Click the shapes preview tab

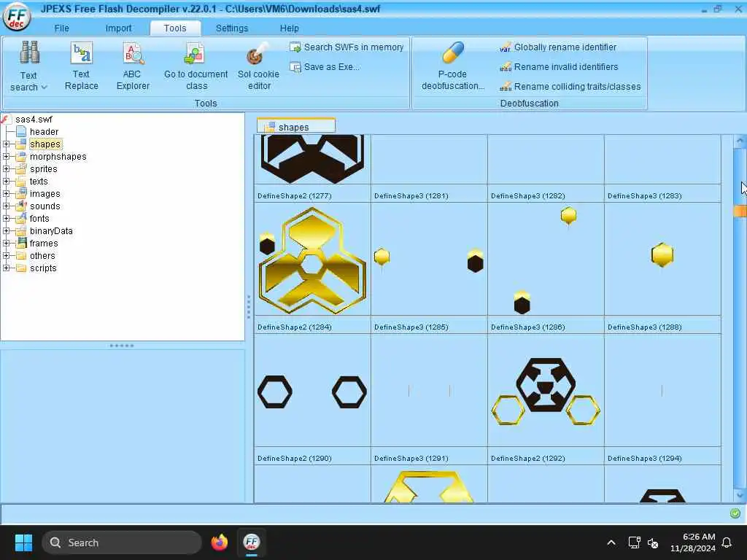coord(296,127)
